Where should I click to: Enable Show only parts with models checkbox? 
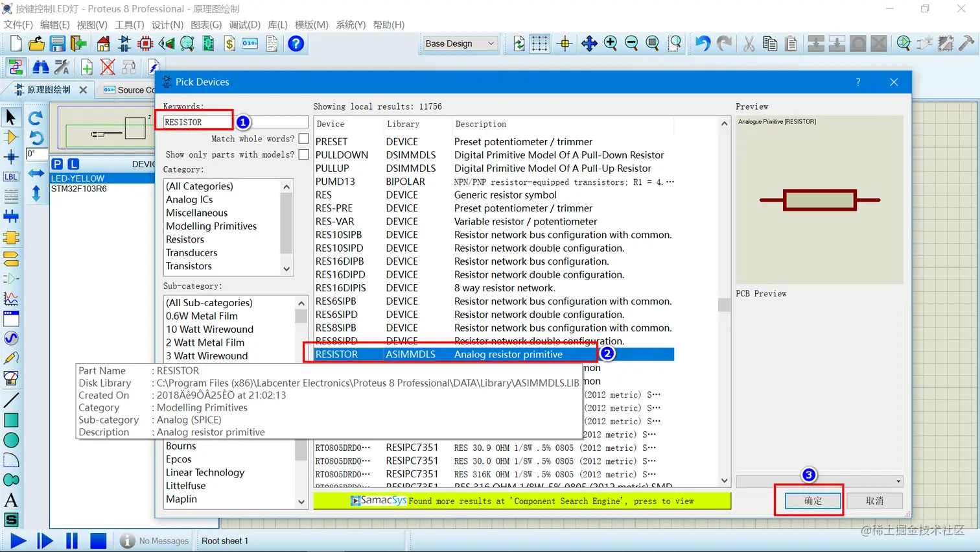[x=303, y=154]
